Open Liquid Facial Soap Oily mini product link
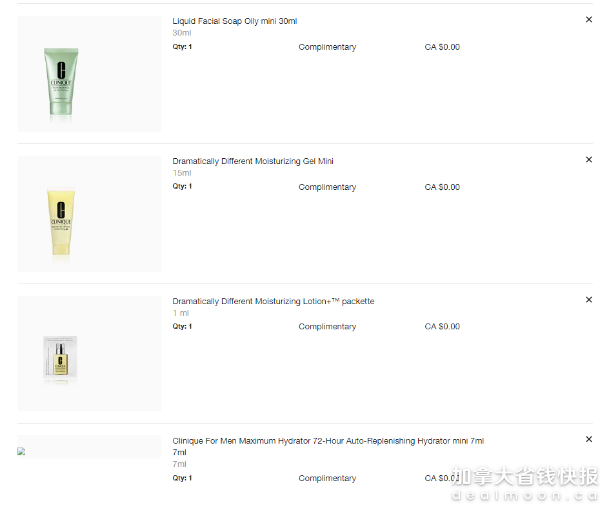 (x=235, y=21)
